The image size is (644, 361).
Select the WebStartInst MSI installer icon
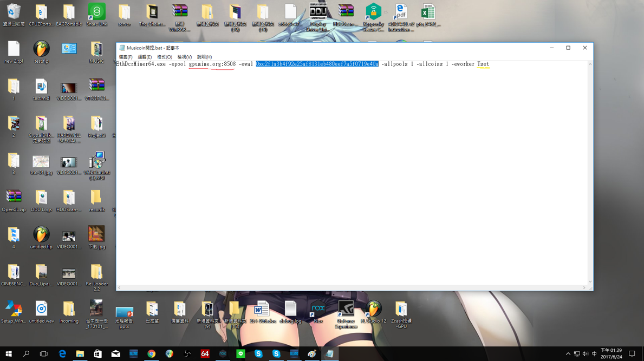click(x=96, y=166)
